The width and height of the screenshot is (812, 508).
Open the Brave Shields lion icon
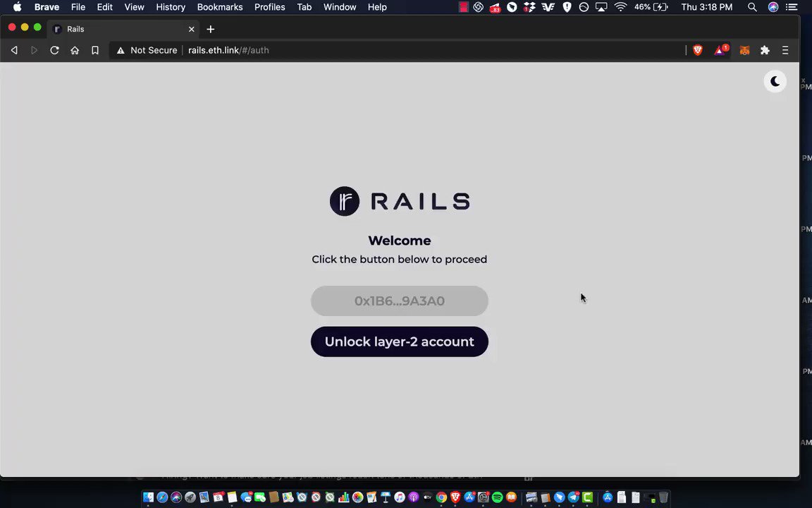point(698,50)
